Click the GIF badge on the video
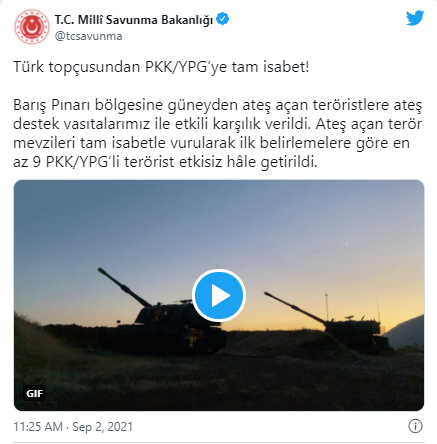 pyautogui.click(x=34, y=393)
